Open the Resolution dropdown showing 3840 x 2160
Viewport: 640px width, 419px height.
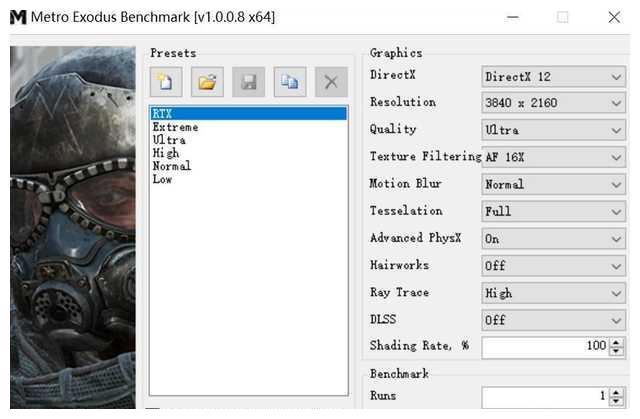pos(553,103)
